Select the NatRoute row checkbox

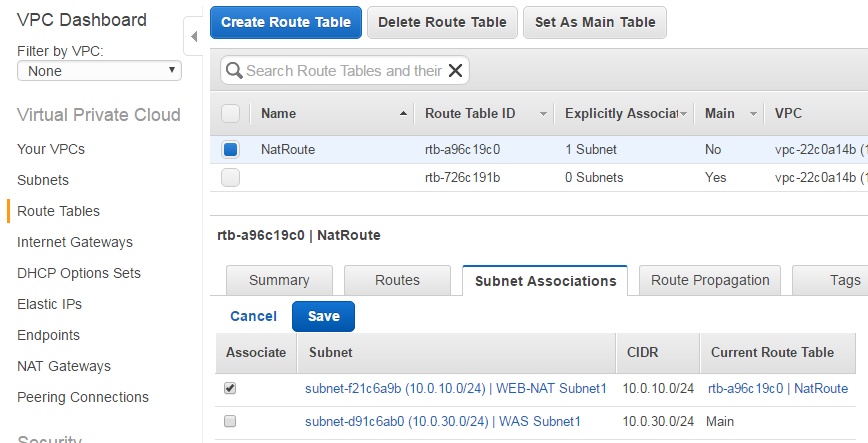pos(230,149)
